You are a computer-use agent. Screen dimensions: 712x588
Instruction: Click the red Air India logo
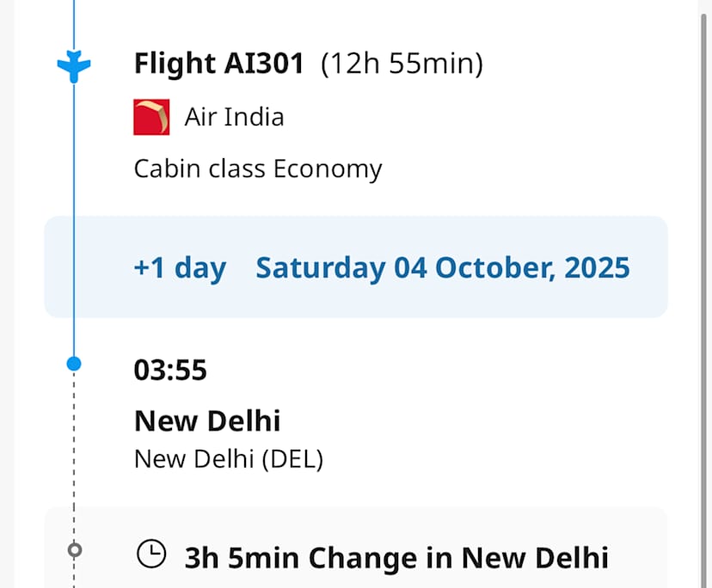(x=151, y=117)
